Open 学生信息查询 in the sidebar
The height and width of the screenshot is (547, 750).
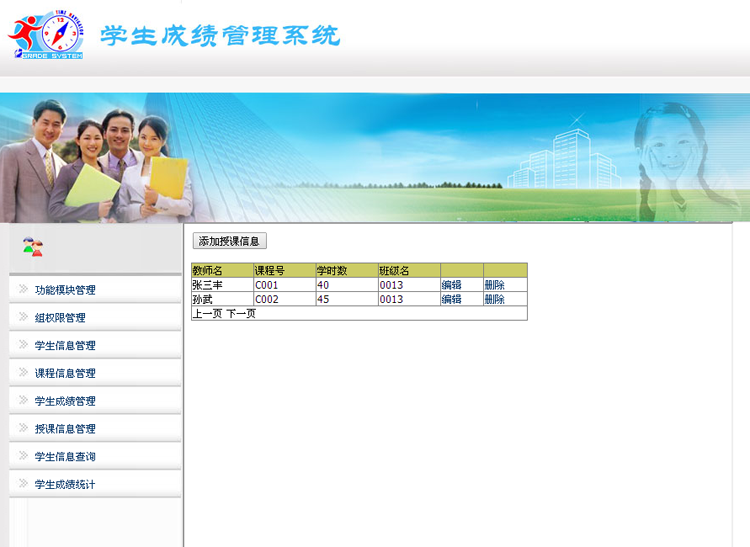(x=65, y=456)
